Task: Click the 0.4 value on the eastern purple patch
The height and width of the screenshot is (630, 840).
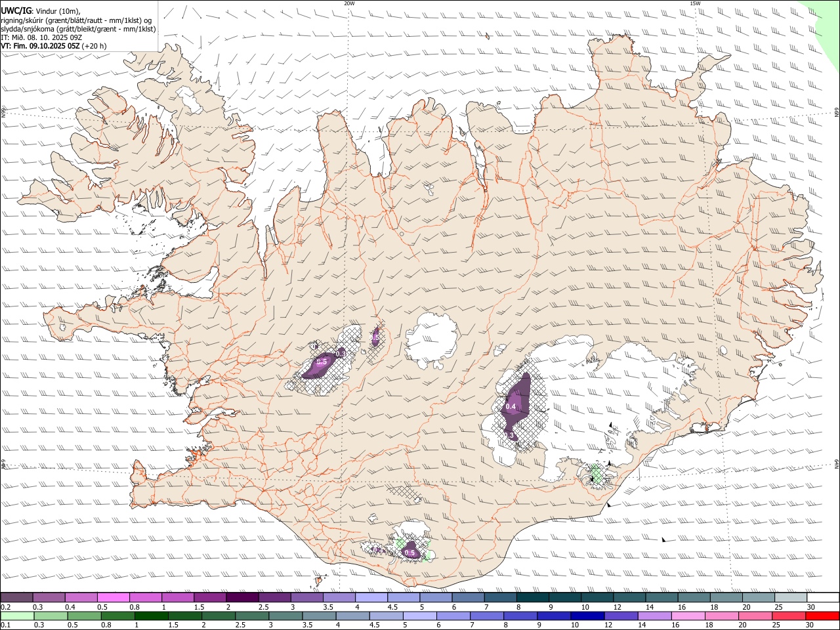Action: click(511, 407)
